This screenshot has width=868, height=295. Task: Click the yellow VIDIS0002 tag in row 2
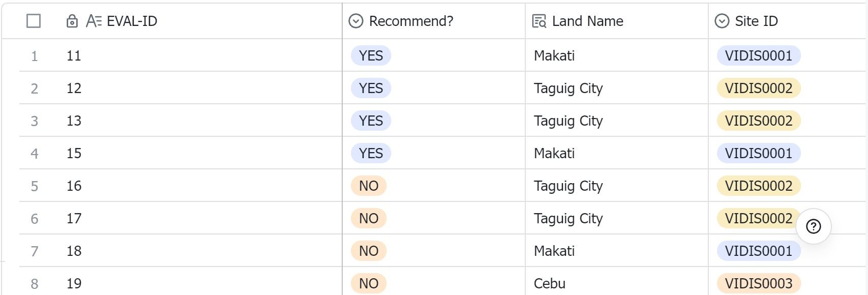click(759, 88)
